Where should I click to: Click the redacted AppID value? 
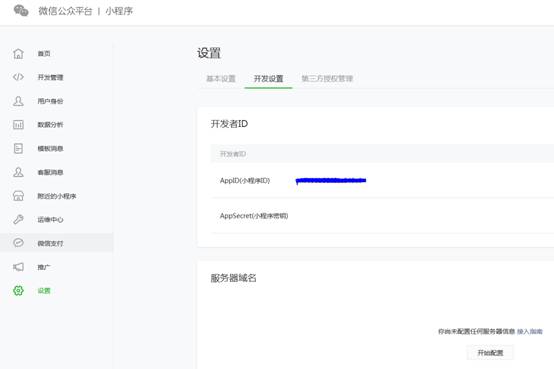click(x=331, y=181)
